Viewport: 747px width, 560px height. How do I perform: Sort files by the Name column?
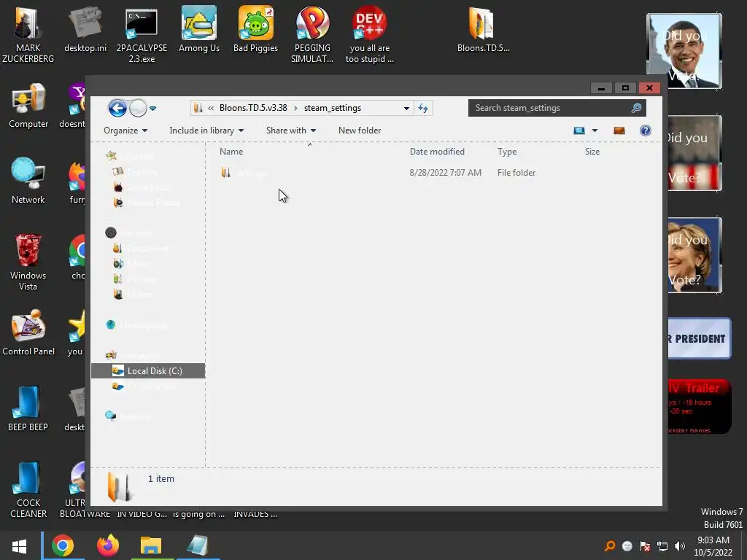coord(231,152)
